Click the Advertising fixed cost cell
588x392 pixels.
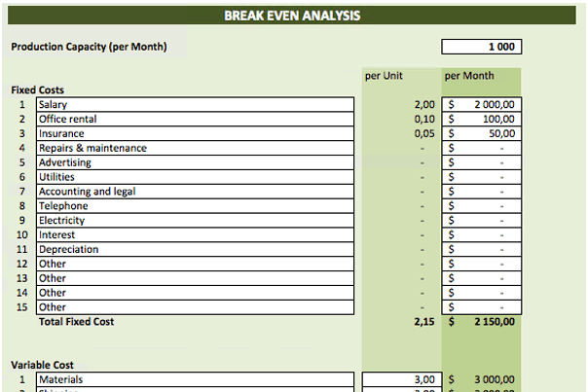point(195,162)
